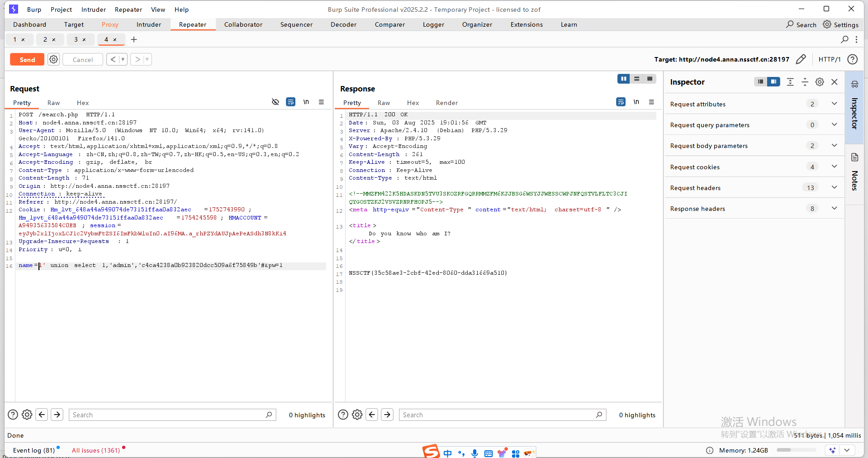Toggle show newline characters in Request
Viewport: 868px width, 458px height.
coord(306,102)
